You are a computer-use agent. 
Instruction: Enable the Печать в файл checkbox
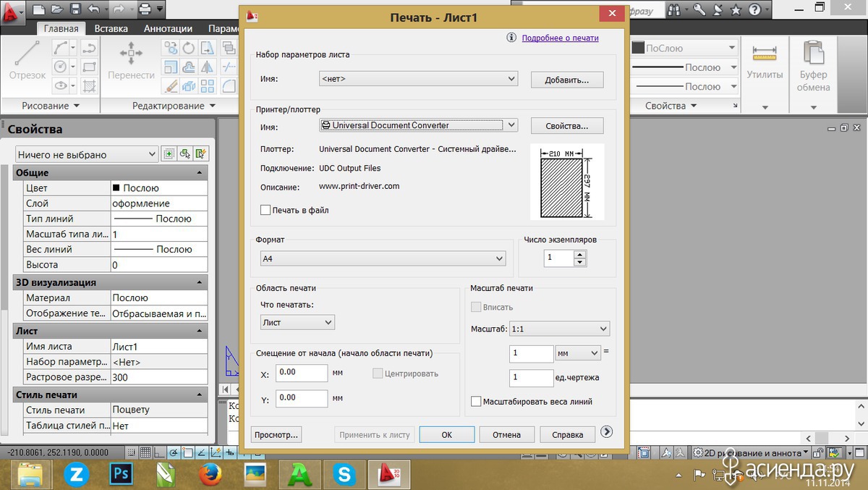click(x=265, y=211)
